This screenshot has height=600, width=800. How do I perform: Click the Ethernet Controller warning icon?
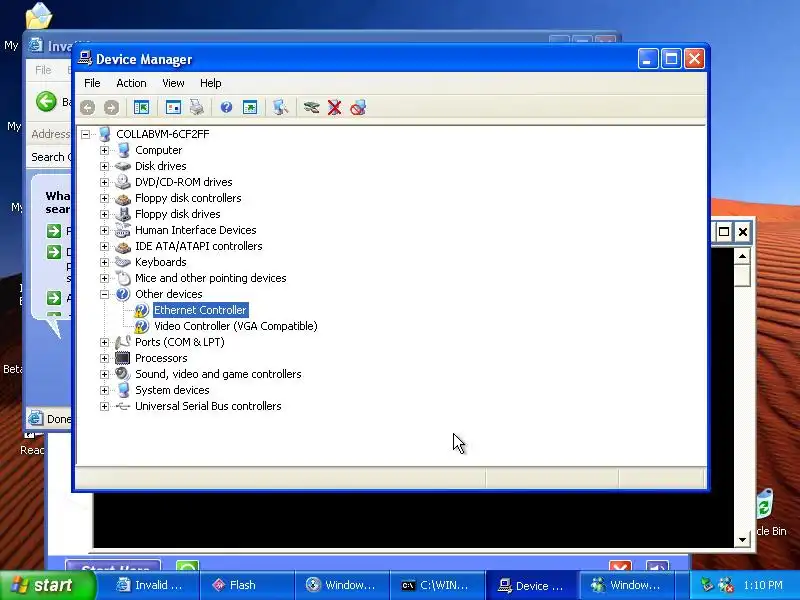coord(141,310)
